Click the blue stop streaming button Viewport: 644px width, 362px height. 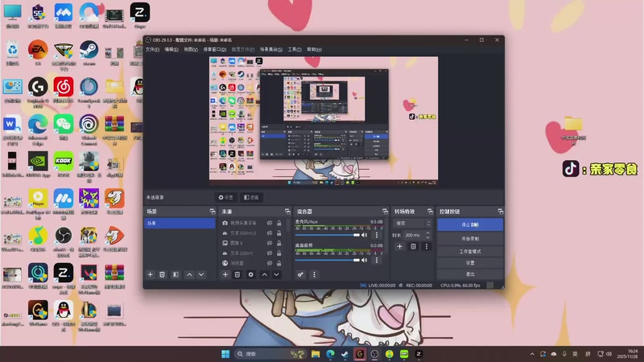470,225
